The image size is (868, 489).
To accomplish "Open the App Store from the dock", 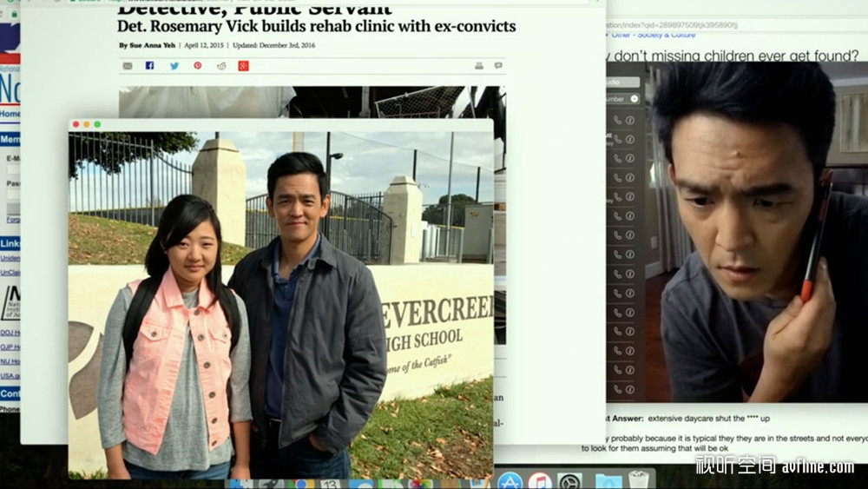I will (x=510, y=481).
